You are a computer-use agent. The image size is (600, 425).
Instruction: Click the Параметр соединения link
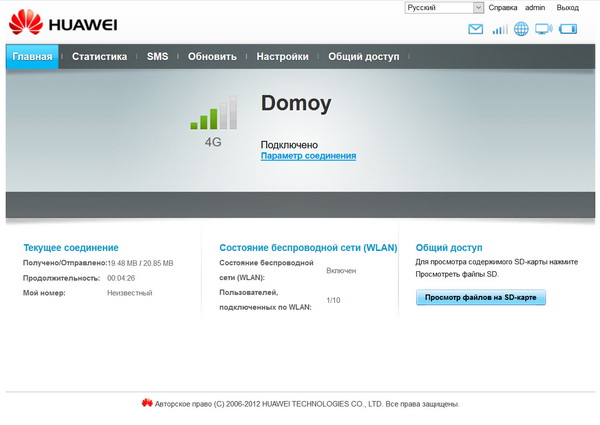[x=308, y=156]
